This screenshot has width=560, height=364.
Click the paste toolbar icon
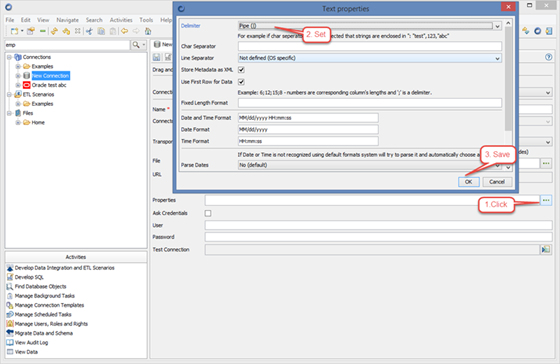(x=113, y=31)
